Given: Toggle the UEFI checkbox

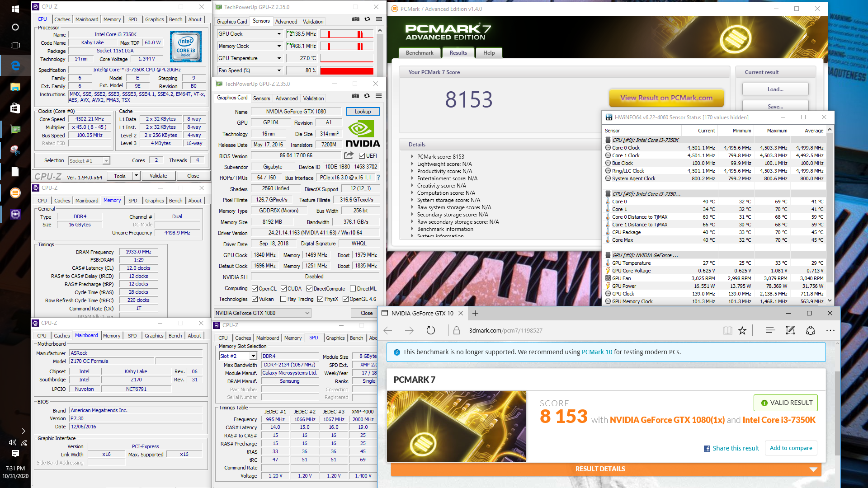Looking at the screenshot, I should pyautogui.click(x=362, y=156).
